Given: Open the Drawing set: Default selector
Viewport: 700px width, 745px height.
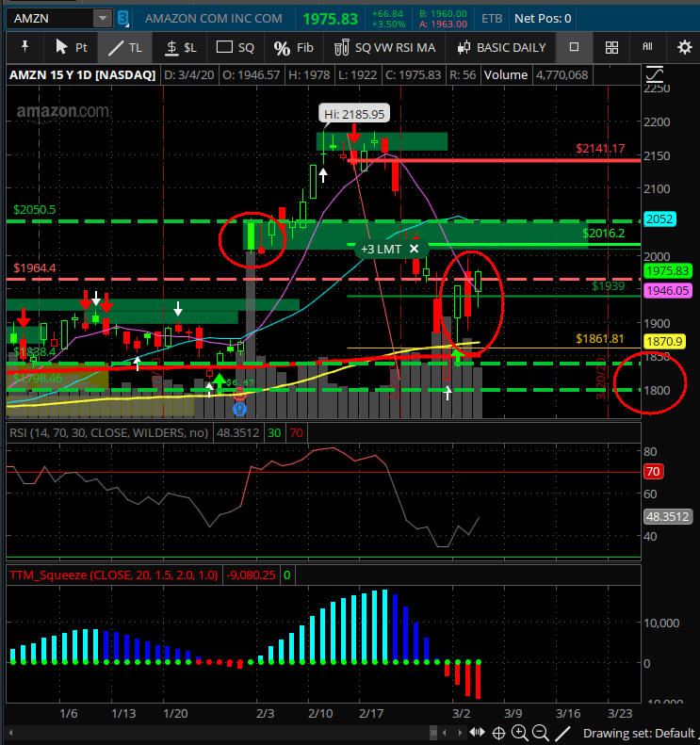Looking at the screenshot, I should pos(636,733).
